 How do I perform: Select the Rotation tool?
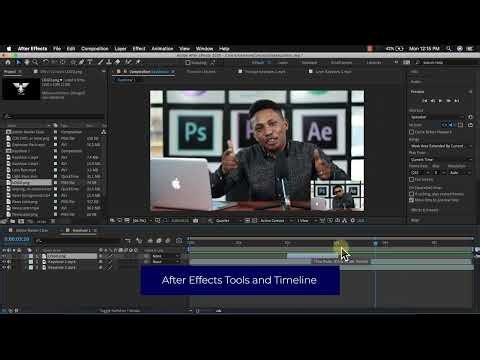(46, 62)
